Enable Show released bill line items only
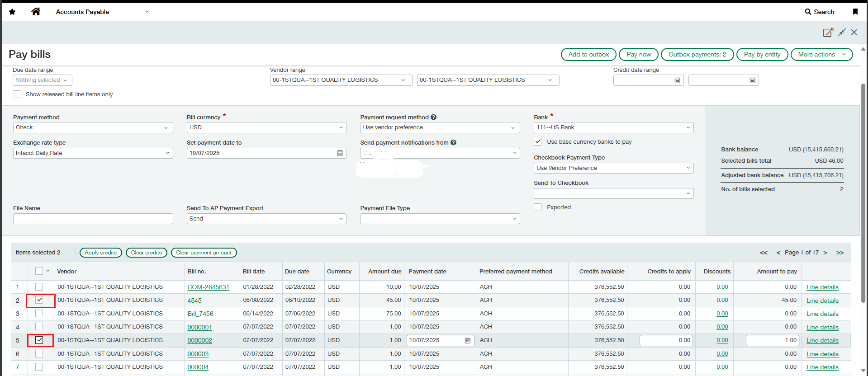Image resolution: width=868 pixels, height=376 pixels. tap(17, 94)
